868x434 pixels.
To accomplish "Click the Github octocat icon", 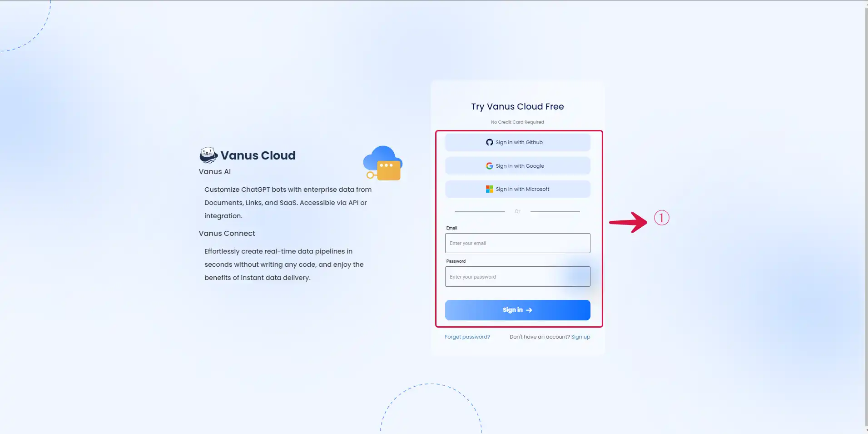I will 489,142.
